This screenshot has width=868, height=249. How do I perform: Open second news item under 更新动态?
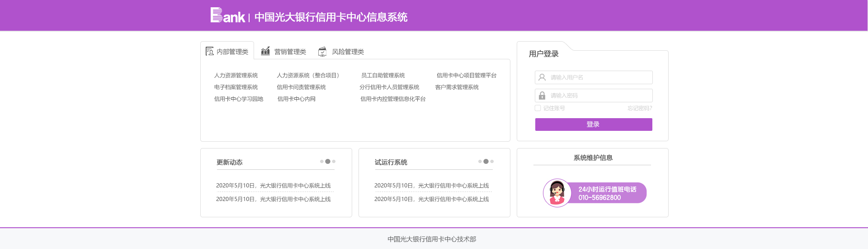point(274,199)
